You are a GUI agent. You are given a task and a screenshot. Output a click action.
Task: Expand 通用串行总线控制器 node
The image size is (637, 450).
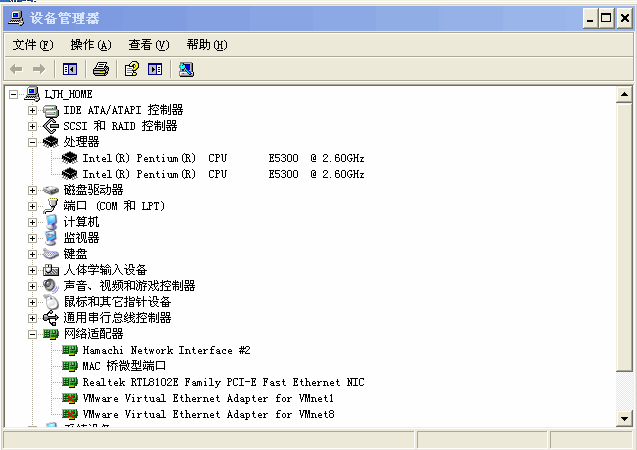(32, 318)
